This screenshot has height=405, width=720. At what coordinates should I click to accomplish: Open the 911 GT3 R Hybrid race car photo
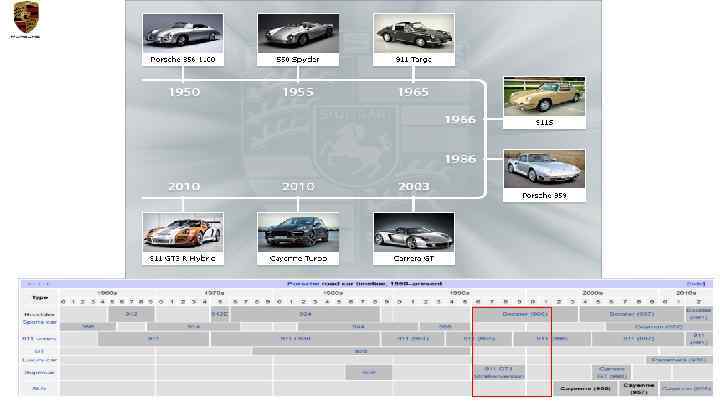pyautogui.click(x=183, y=232)
